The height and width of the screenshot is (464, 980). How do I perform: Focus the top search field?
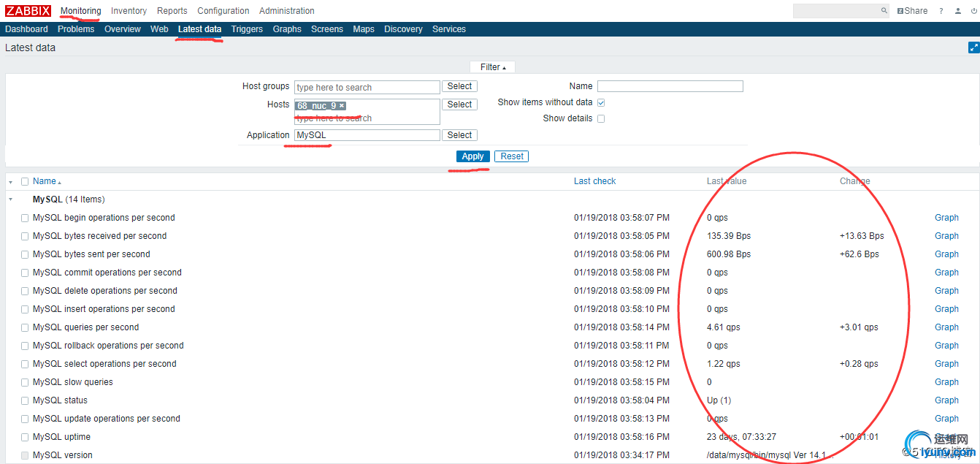tap(836, 11)
